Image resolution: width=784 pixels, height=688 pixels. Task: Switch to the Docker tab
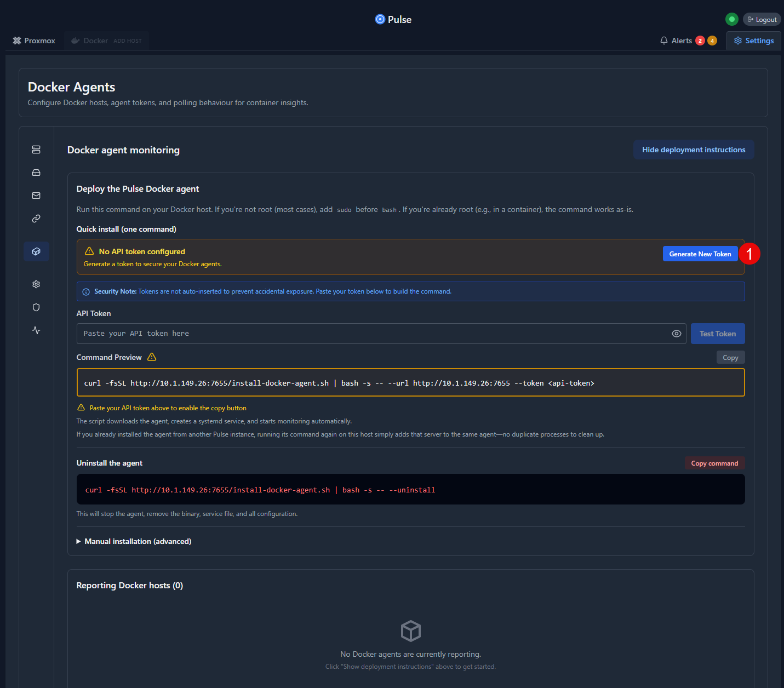[x=106, y=41]
